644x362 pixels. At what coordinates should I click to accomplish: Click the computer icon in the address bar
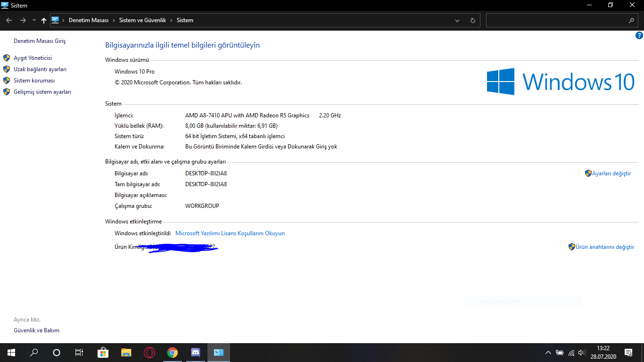pyautogui.click(x=55, y=20)
